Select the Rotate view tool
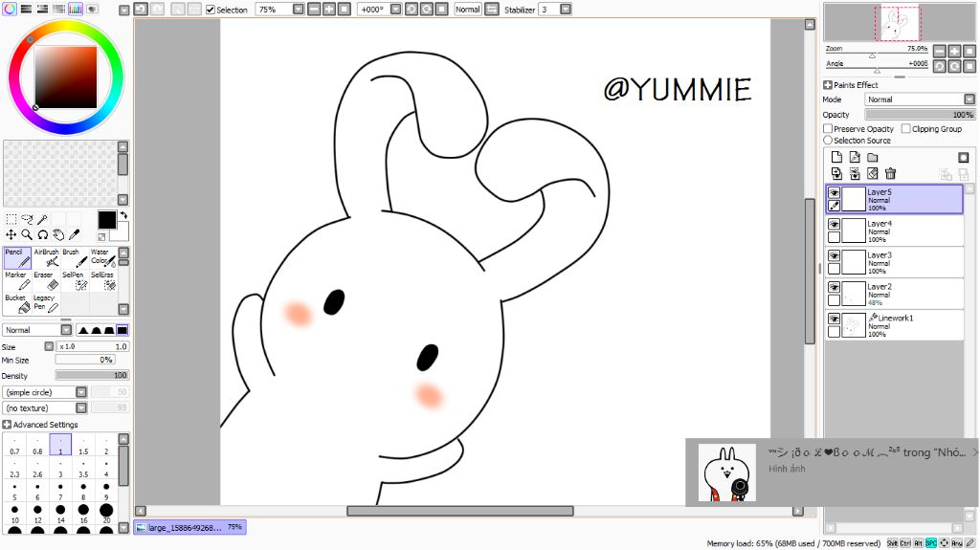 [42, 234]
